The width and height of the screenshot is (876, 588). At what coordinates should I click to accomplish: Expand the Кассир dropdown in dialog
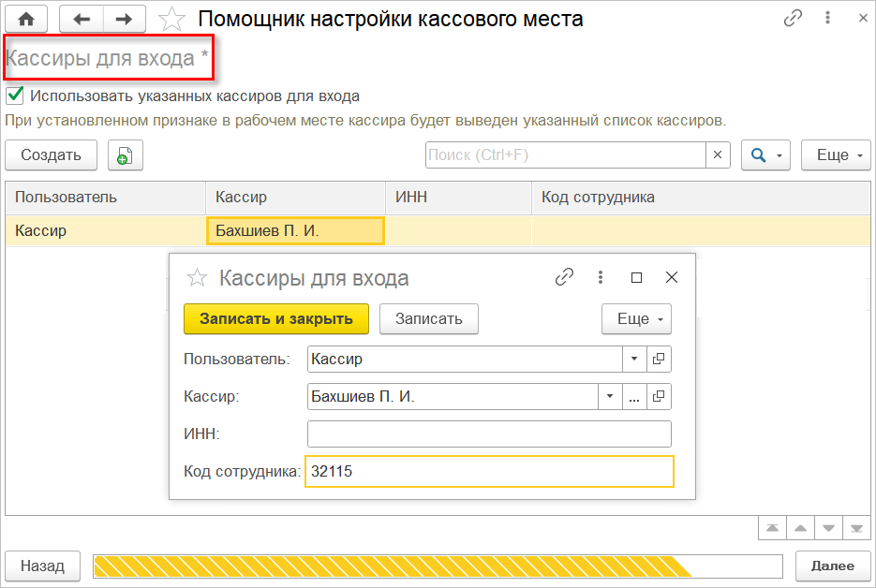[x=610, y=397]
